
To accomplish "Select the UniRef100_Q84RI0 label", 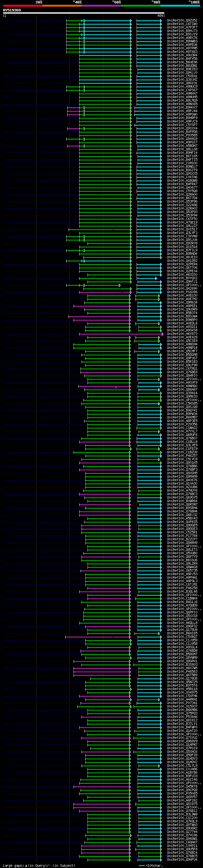I will pyautogui.click(x=182, y=376).
